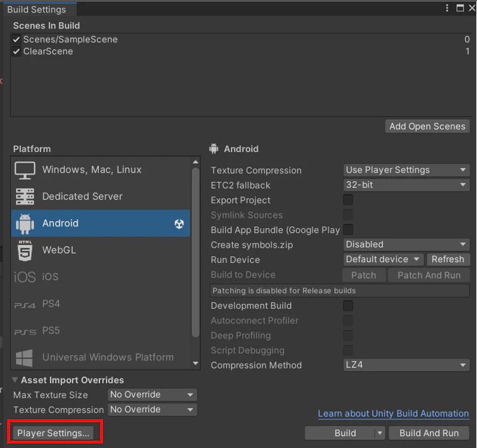Select the Dedicated Server platform
477x448 pixels.
pos(100,196)
